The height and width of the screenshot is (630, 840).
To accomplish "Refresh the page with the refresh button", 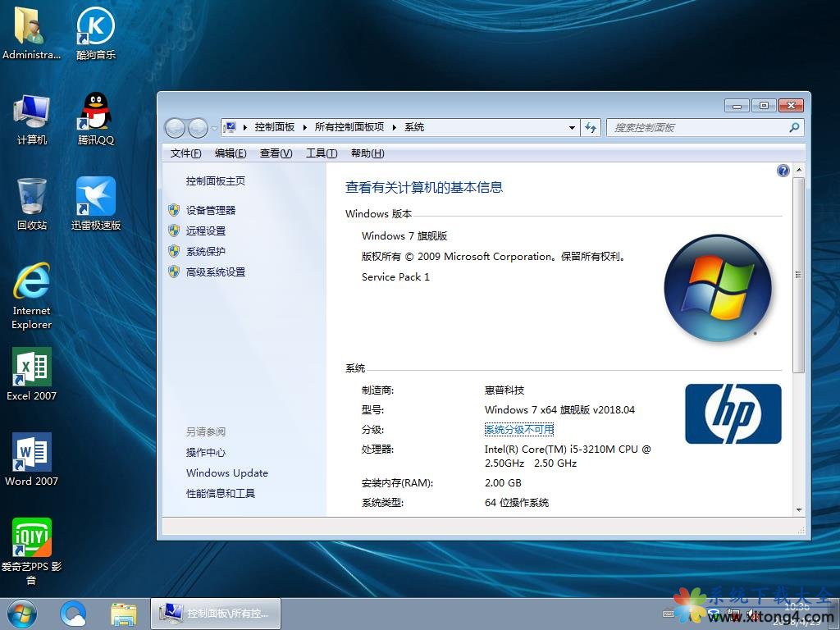I will click(591, 127).
